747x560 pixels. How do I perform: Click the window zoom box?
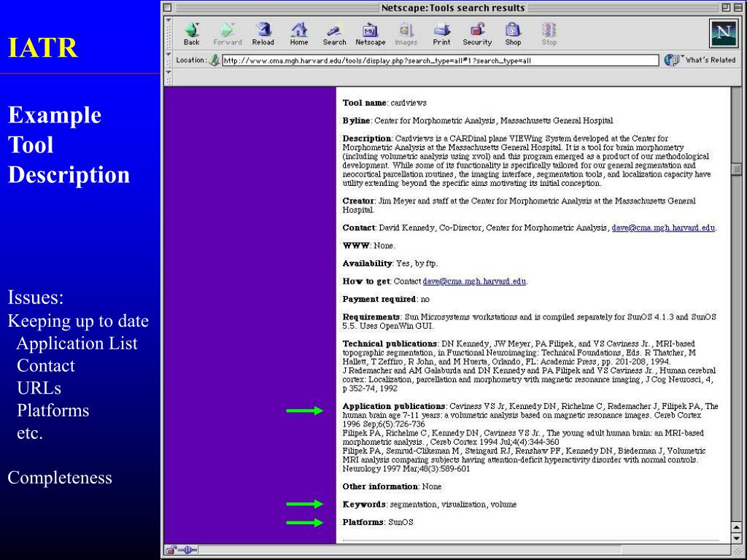[x=725, y=7]
